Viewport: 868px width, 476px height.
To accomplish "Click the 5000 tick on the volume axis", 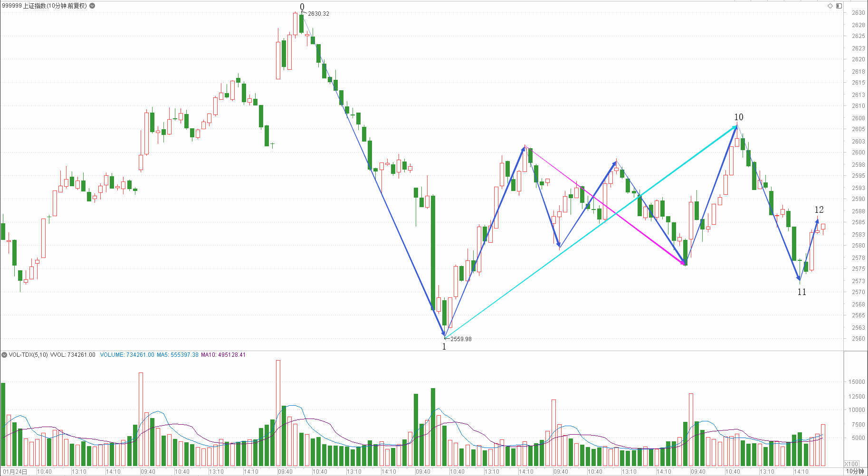I will coord(858,438).
